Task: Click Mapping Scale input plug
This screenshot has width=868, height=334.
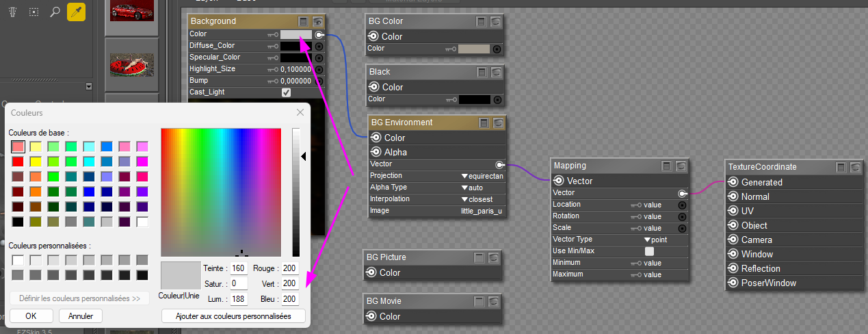Action: click(x=681, y=228)
